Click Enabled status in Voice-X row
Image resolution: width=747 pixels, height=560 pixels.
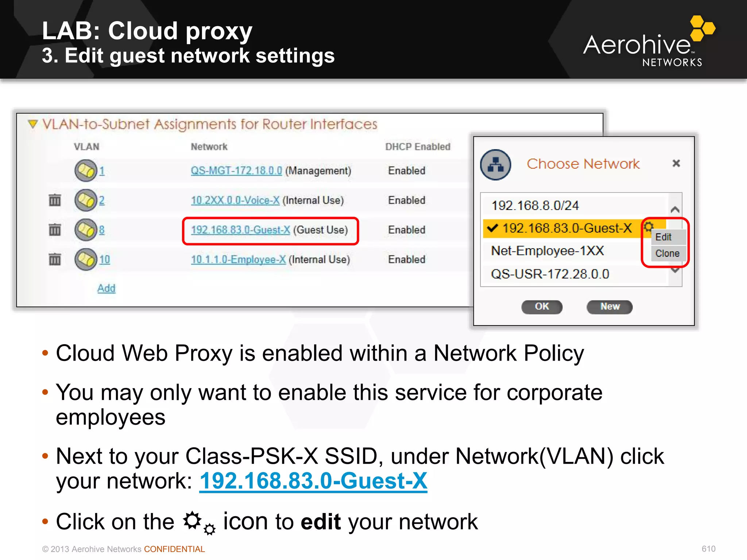tap(407, 200)
